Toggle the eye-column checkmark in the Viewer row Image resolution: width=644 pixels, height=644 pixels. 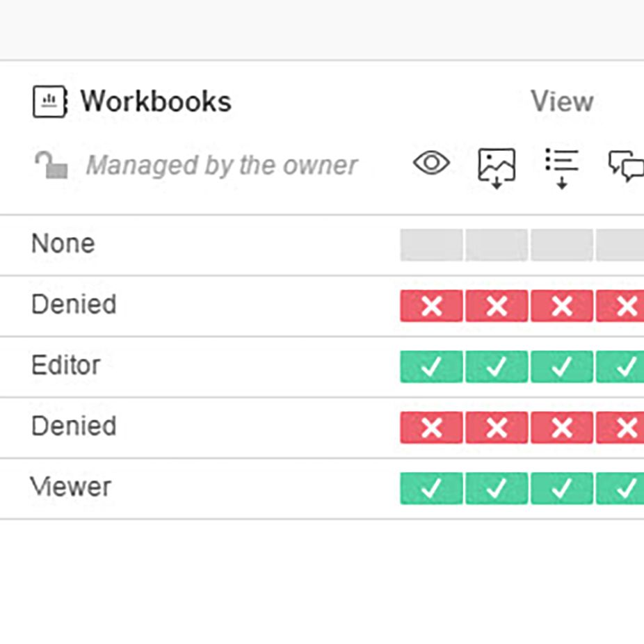click(431, 488)
